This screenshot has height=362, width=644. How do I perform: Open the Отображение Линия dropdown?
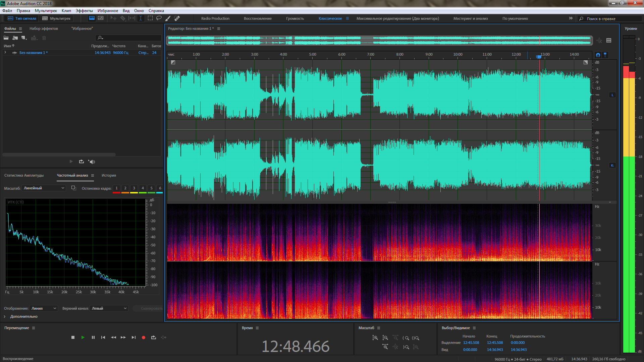pos(44,308)
